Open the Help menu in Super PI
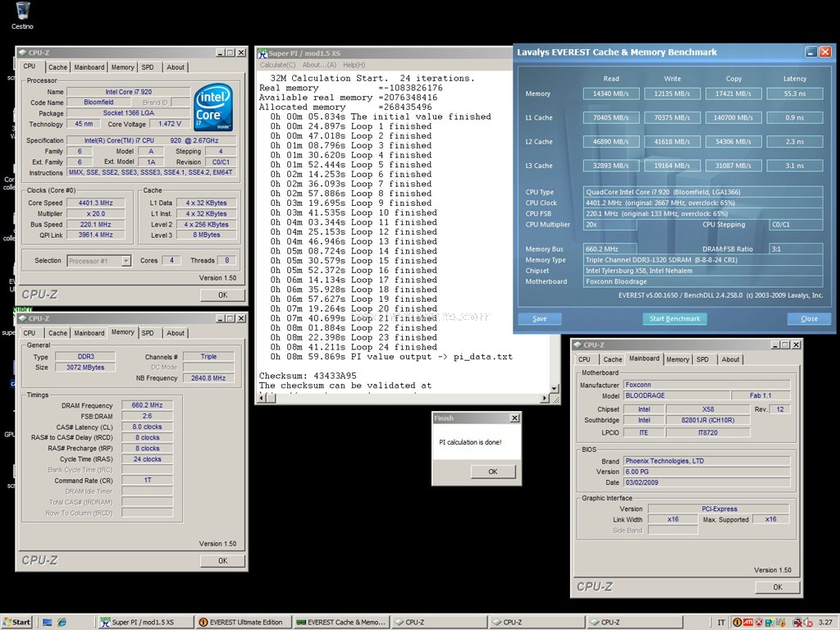The height and width of the screenshot is (630, 840). pos(354,65)
